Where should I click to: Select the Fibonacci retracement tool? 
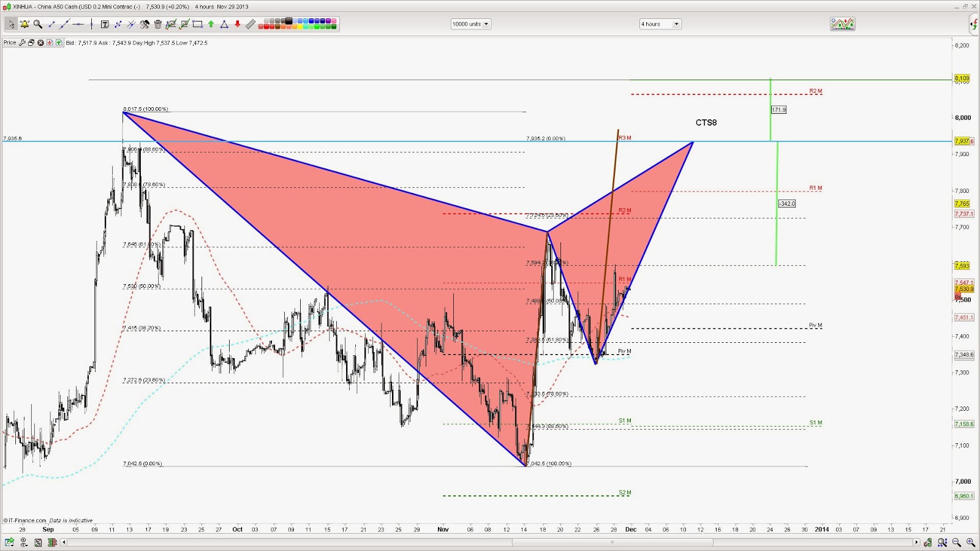171,24
